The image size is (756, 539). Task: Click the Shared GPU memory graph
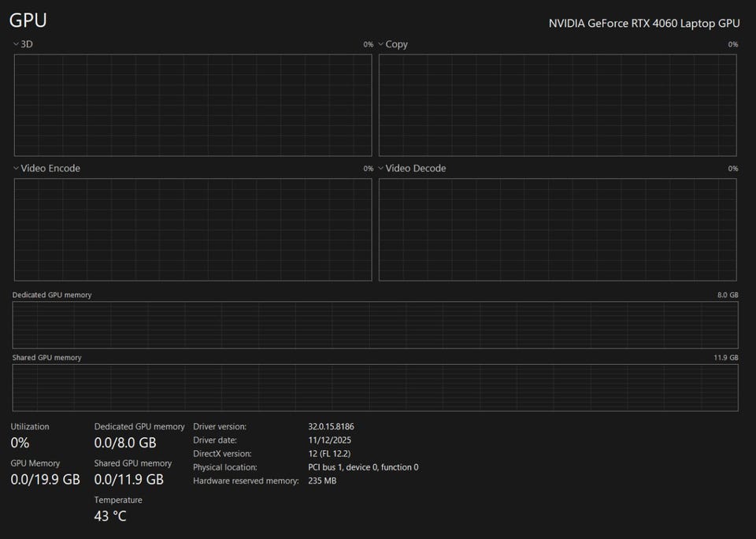coord(375,387)
